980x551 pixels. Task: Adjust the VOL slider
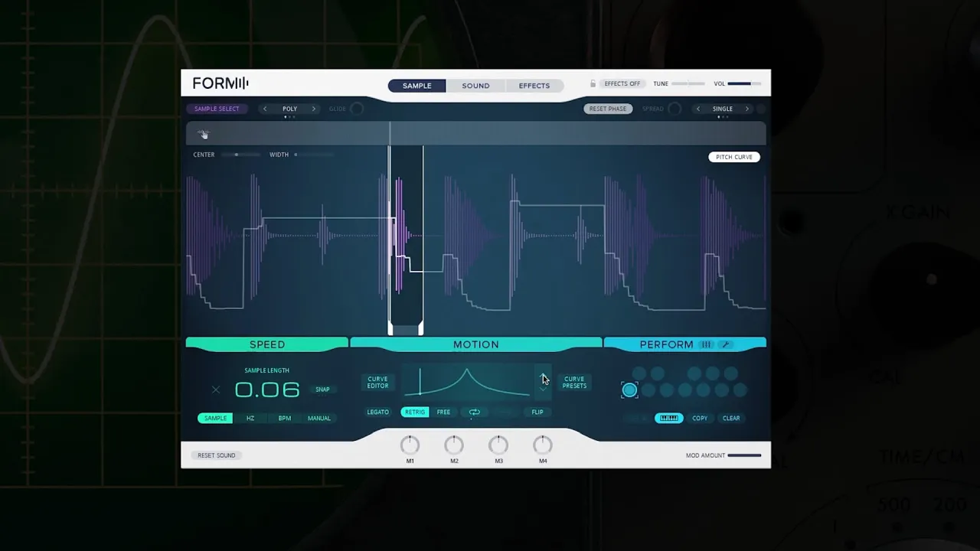(744, 83)
